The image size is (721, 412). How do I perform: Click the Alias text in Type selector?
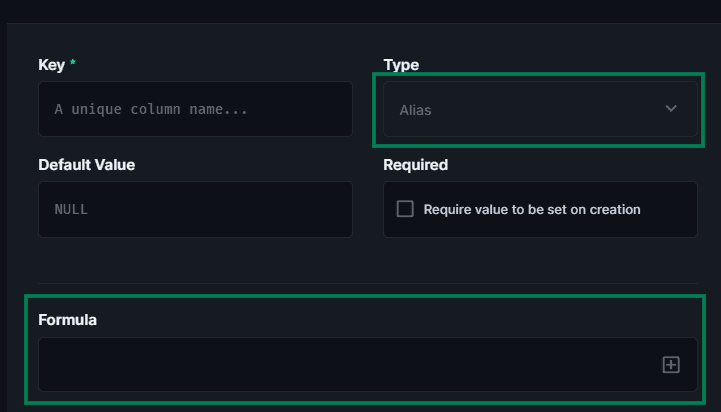coord(415,110)
